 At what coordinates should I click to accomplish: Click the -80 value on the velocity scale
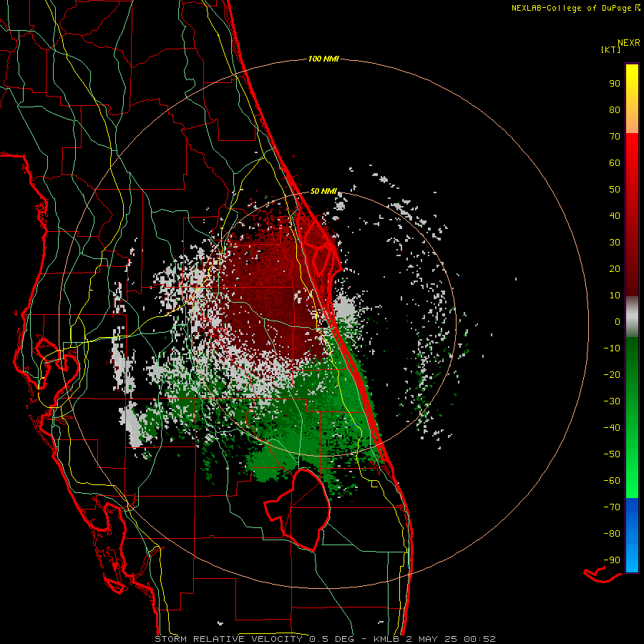tap(612, 534)
